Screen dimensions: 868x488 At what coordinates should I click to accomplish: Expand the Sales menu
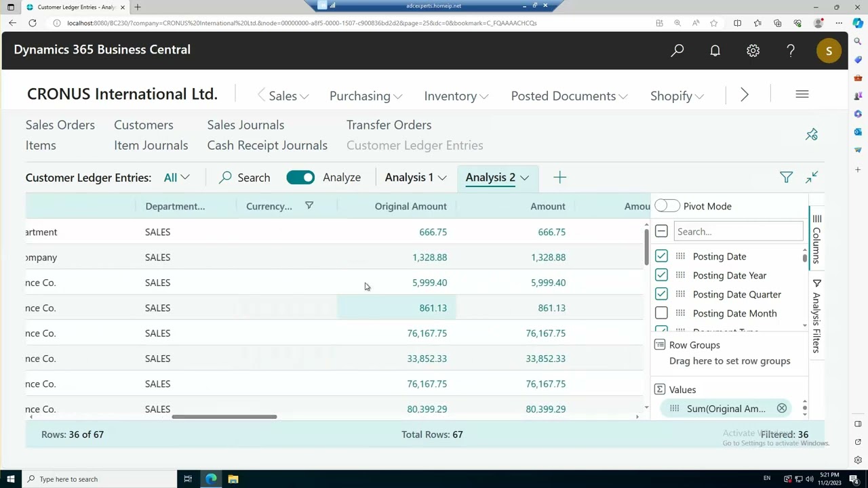click(288, 96)
